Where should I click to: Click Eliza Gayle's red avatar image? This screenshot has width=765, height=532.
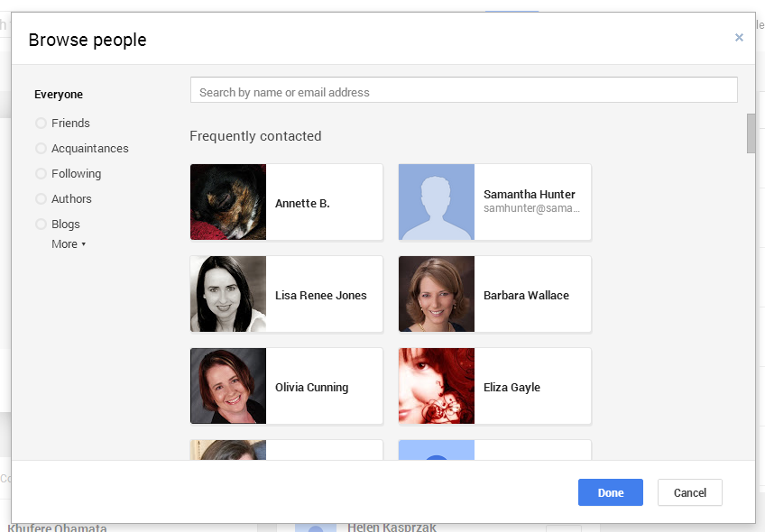pos(437,386)
